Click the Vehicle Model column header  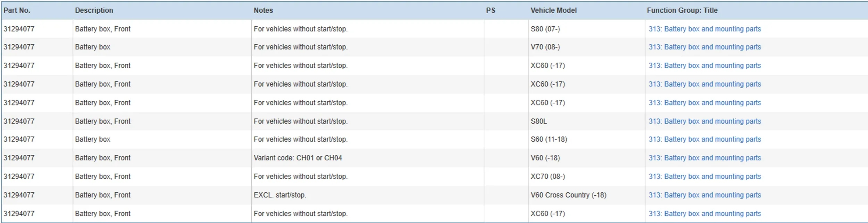pyautogui.click(x=553, y=10)
